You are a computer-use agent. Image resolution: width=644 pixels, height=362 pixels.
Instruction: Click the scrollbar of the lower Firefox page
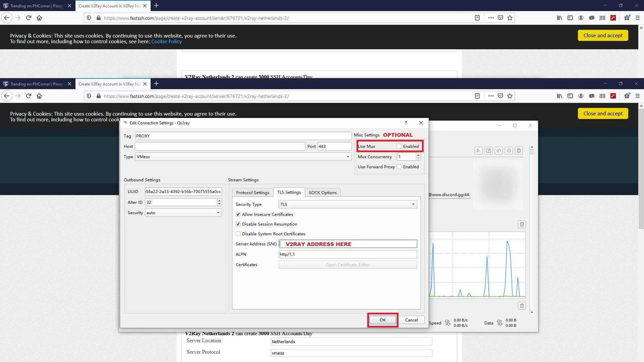click(641, 169)
